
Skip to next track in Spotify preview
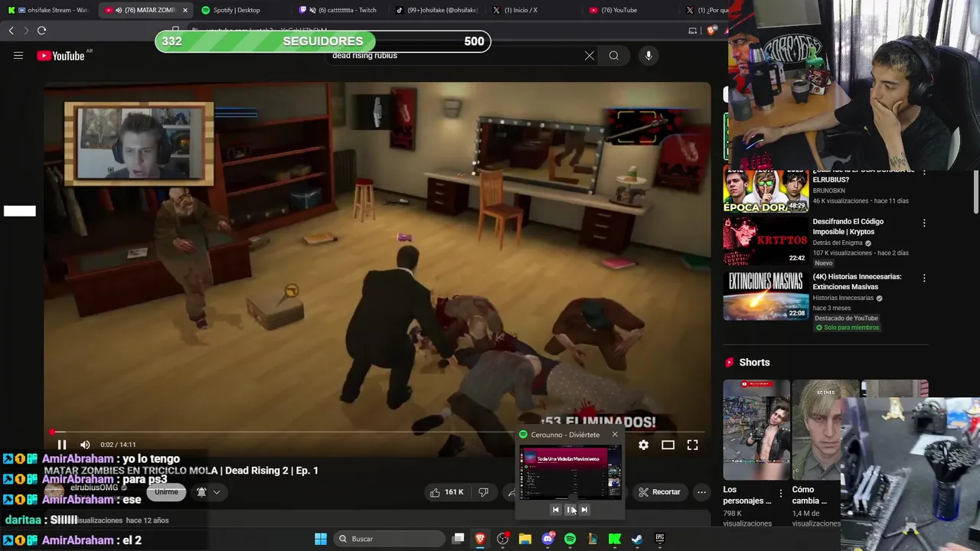pyautogui.click(x=584, y=510)
